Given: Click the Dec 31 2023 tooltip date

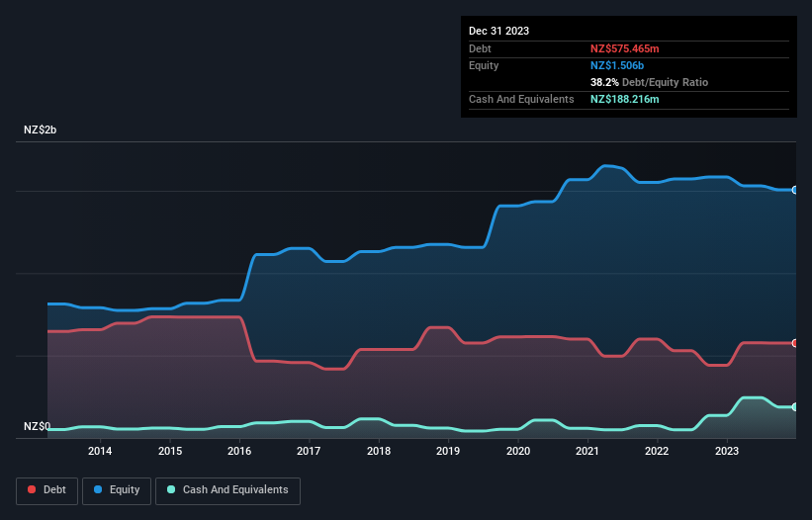Looking at the screenshot, I should (498, 31).
